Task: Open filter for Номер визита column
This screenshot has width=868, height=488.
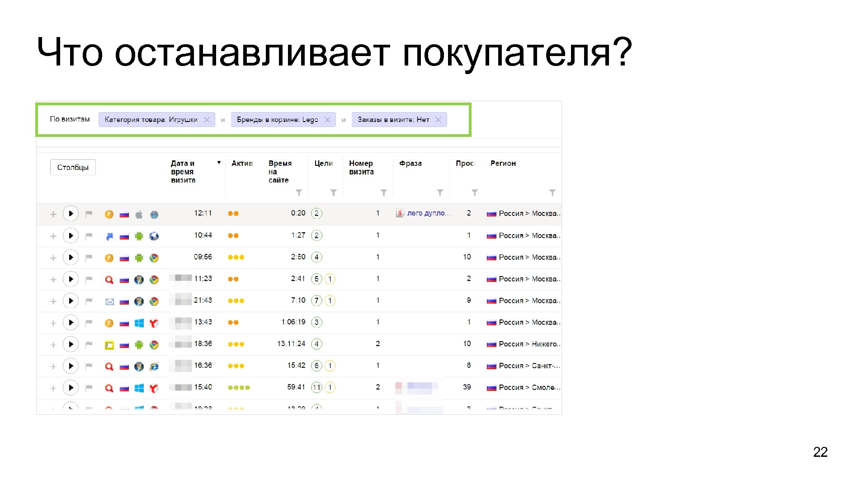Action: coord(383,193)
